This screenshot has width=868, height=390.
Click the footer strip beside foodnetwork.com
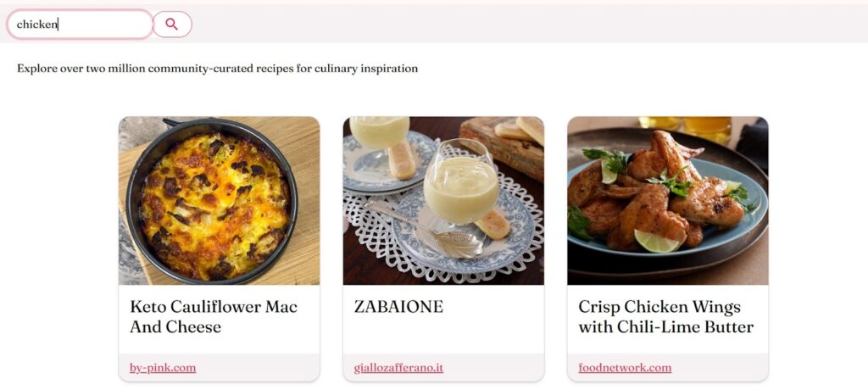coord(720,368)
